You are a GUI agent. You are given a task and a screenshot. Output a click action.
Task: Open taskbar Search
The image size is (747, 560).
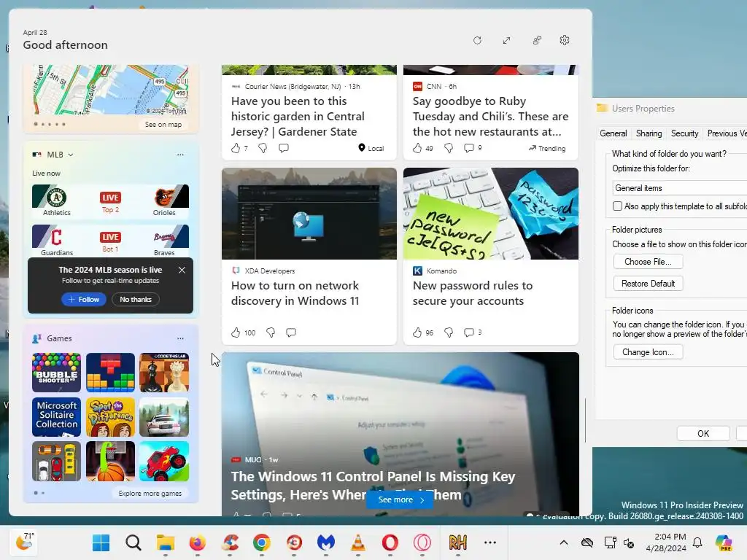pyautogui.click(x=133, y=542)
